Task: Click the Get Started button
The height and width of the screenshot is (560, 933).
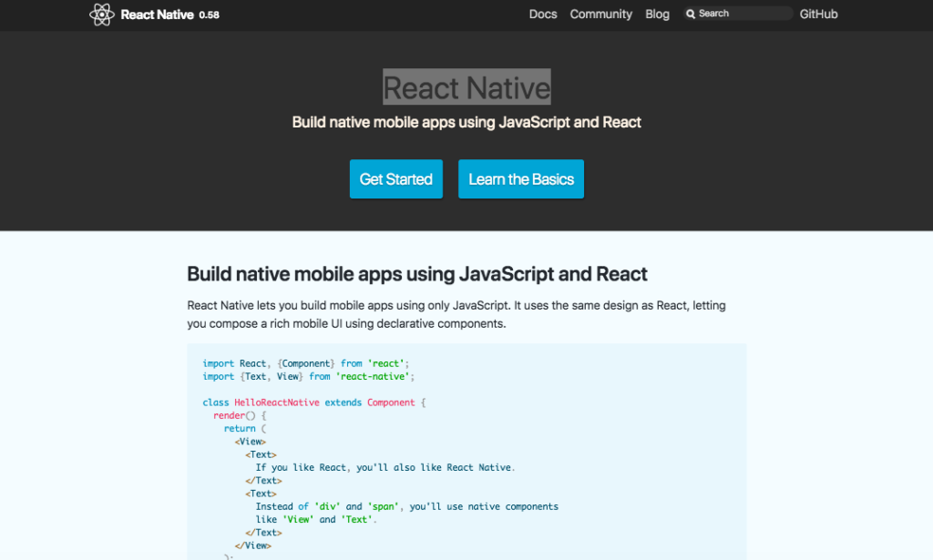Action: tap(395, 178)
